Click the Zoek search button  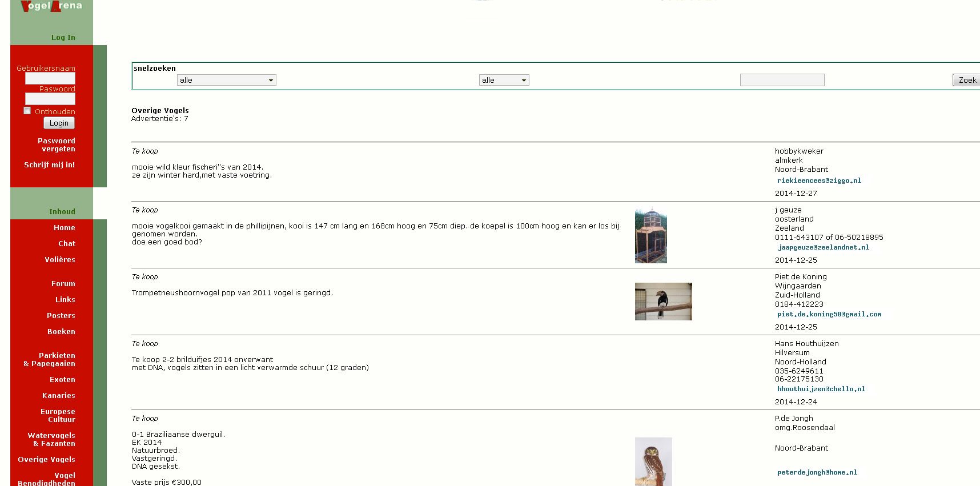[966, 81]
